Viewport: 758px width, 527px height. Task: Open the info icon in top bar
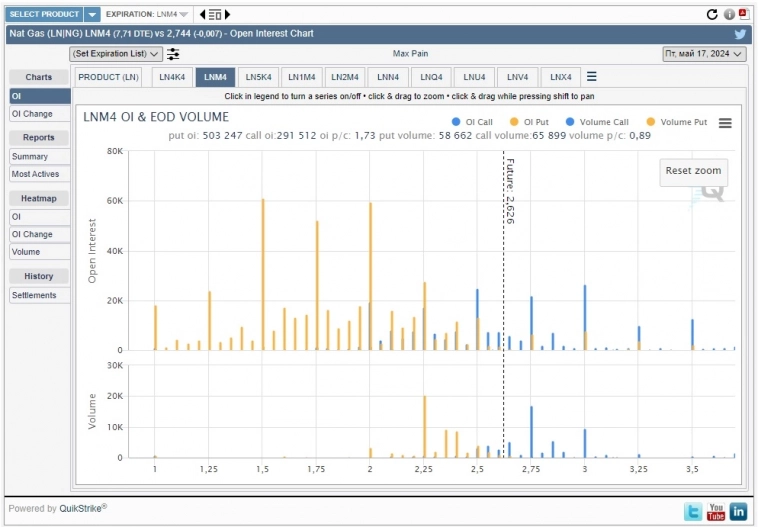tap(729, 14)
